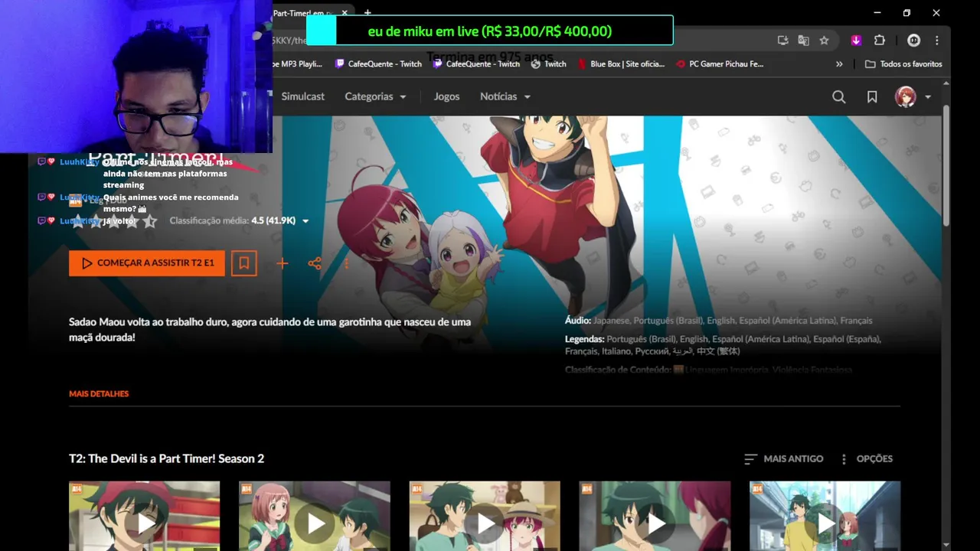Image resolution: width=980 pixels, height=551 pixels.
Task: Open the episode list Opções menu
Action: tap(866, 458)
